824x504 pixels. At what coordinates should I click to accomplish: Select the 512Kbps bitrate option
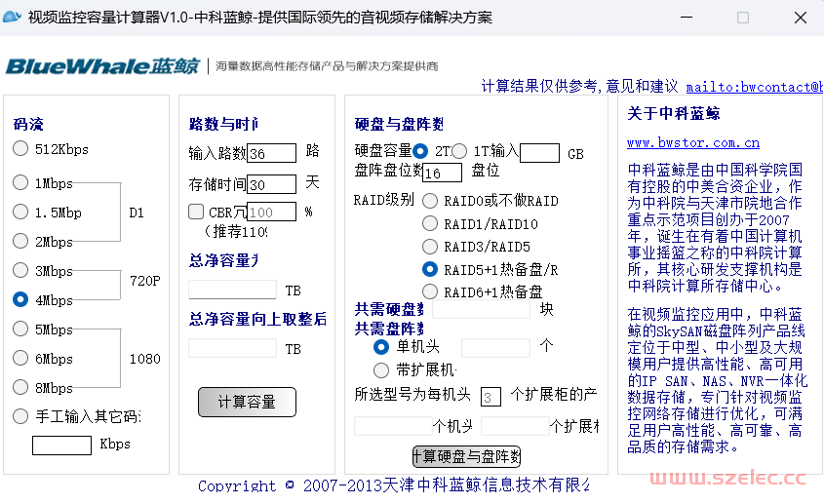tap(20, 149)
